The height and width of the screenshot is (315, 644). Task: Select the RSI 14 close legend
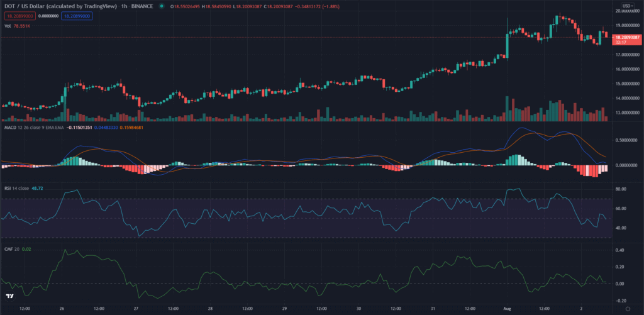pos(16,188)
